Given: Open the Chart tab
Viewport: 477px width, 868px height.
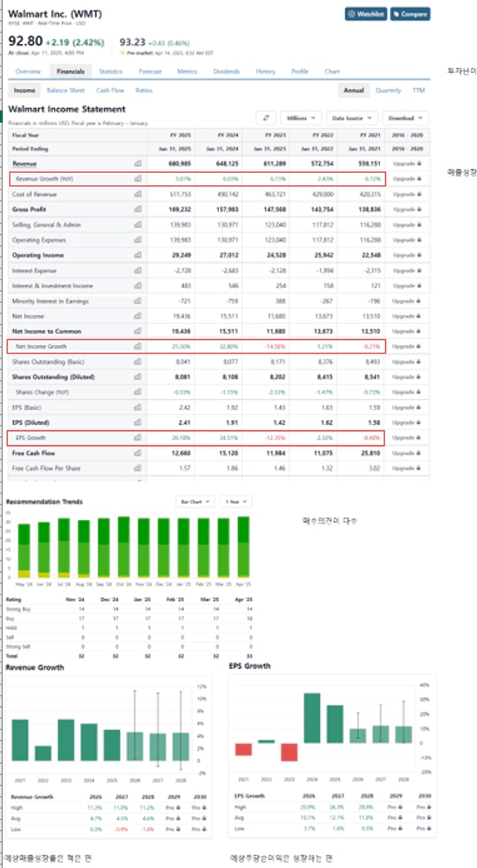Looking at the screenshot, I should (x=332, y=72).
